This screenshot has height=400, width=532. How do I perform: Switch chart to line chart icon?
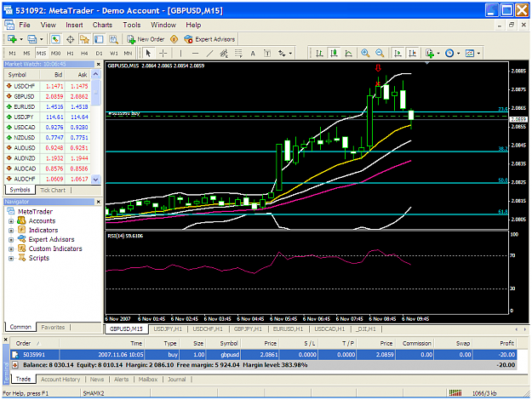348,54
